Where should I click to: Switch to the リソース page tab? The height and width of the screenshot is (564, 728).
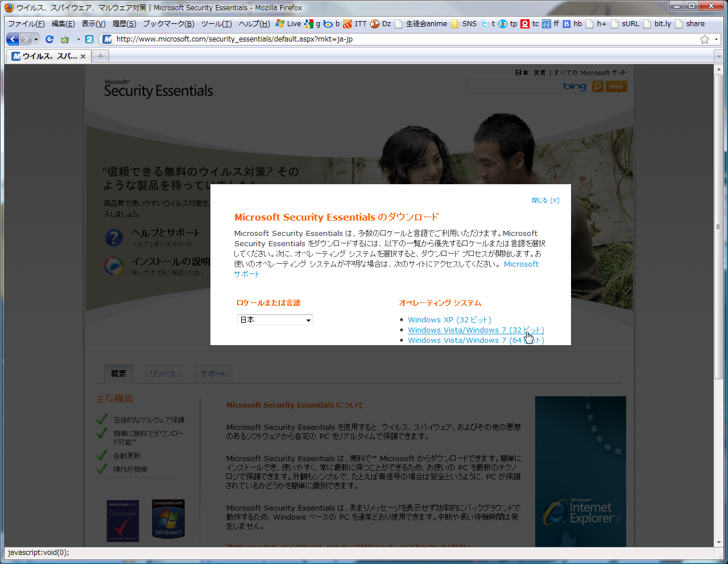click(x=163, y=374)
